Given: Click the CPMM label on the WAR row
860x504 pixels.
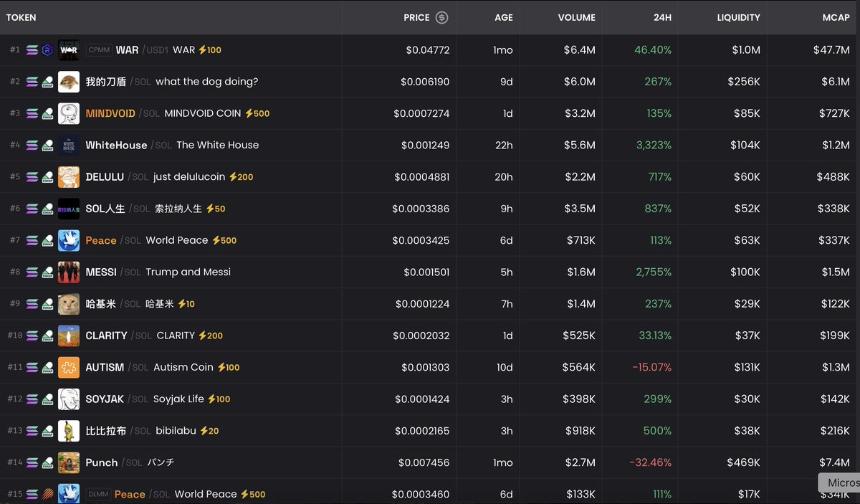Looking at the screenshot, I should pos(99,50).
